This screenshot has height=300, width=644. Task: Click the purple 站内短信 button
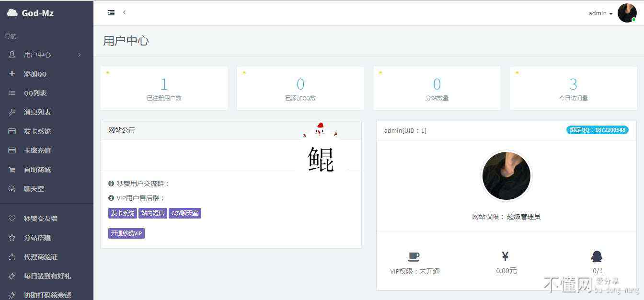(x=153, y=213)
